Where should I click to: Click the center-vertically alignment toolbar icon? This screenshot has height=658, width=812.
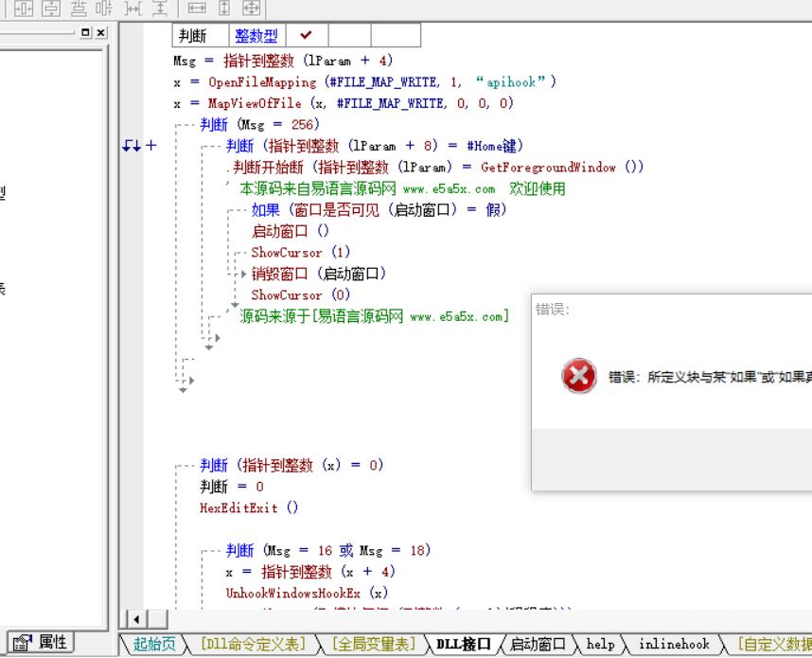(51, 8)
